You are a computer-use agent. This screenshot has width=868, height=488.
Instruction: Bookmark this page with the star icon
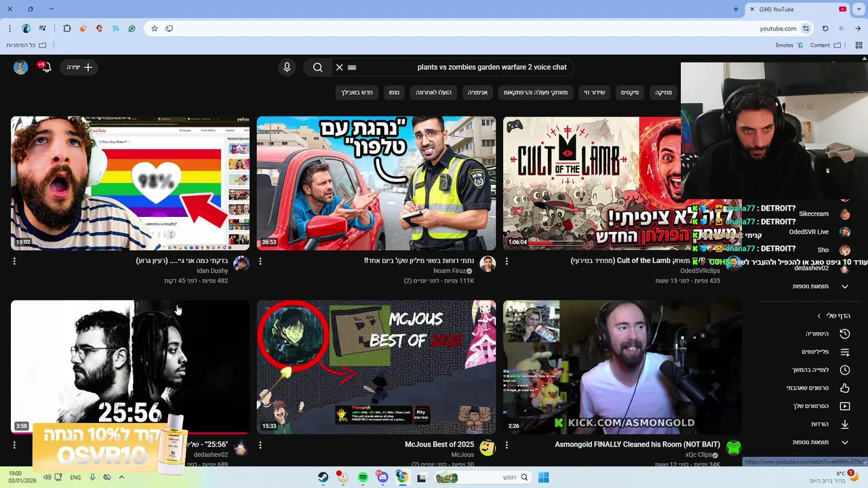[155, 28]
